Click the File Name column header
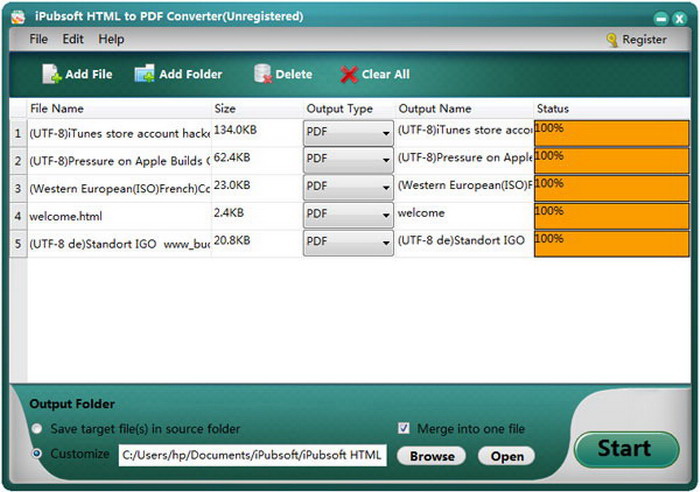The width and height of the screenshot is (700, 492). [x=119, y=108]
